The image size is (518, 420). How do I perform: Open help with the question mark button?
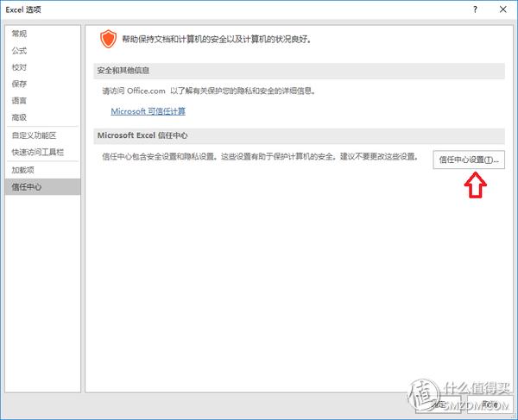(x=475, y=9)
